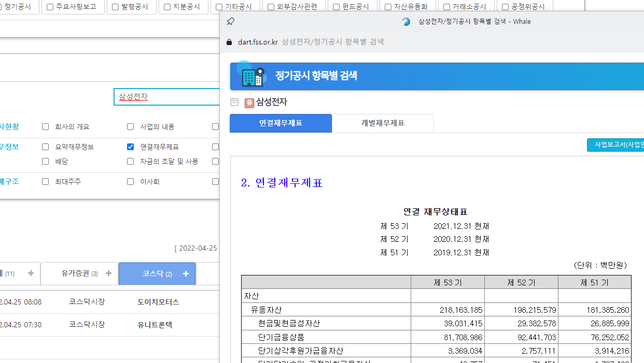Check the 자금의 조달 및 사용 item
The height and width of the screenshot is (363, 644).
coord(130,162)
